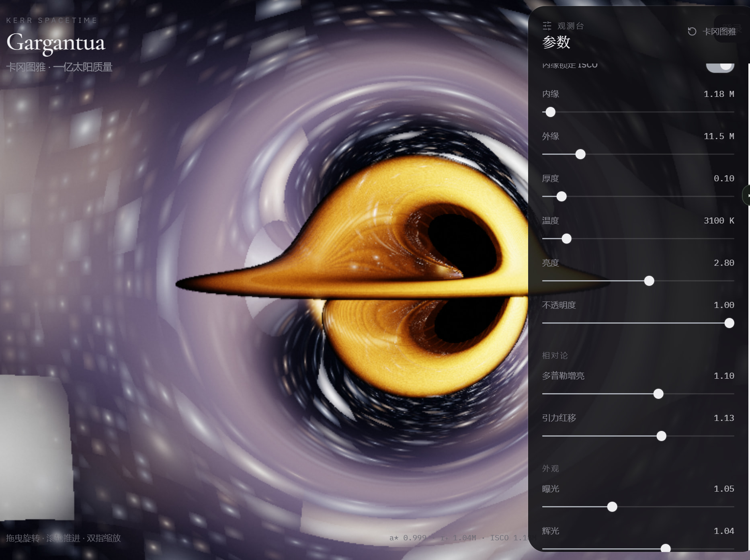Click the 不透明度 slider handle

pos(729,323)
